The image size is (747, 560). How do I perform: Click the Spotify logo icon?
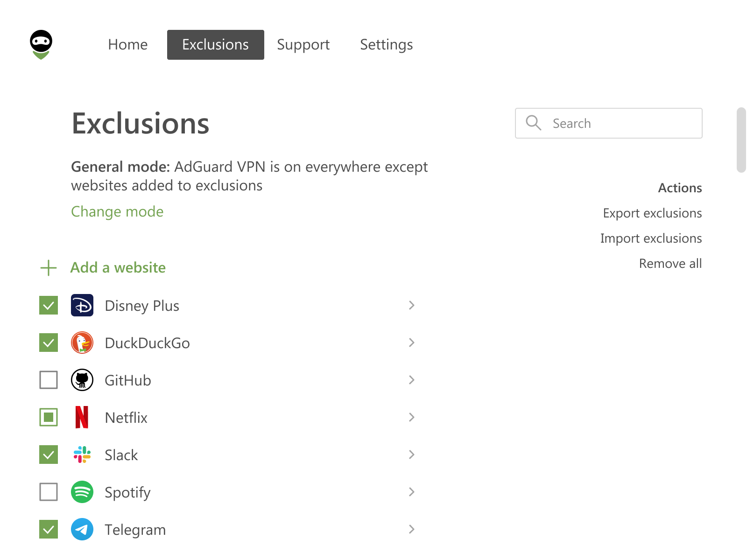[x=82, y=492]
